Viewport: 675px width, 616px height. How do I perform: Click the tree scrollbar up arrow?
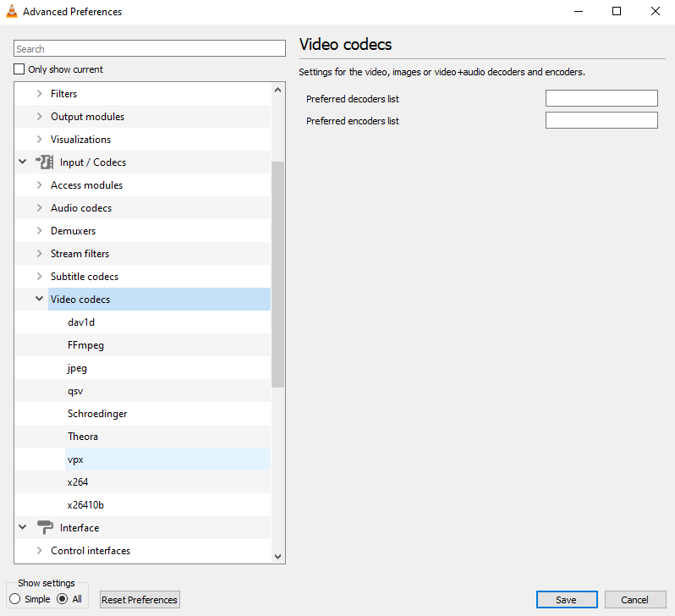(277, 90)
